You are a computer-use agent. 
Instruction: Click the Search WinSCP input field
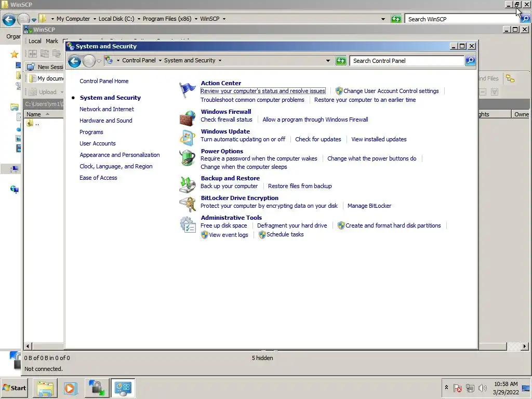point(462,19)
